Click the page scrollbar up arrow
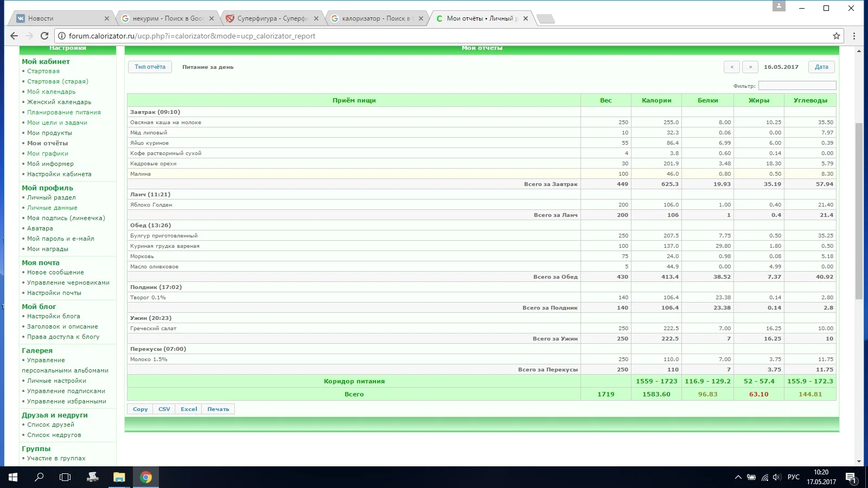Image resolution: width=868 pixels, height=488 pixels. pyautogui.click(x=859, y=51)
